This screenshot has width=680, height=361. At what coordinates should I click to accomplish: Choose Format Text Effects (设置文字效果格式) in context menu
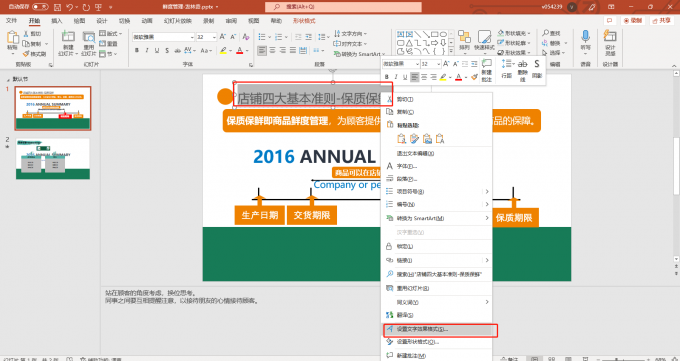(437, 329)
